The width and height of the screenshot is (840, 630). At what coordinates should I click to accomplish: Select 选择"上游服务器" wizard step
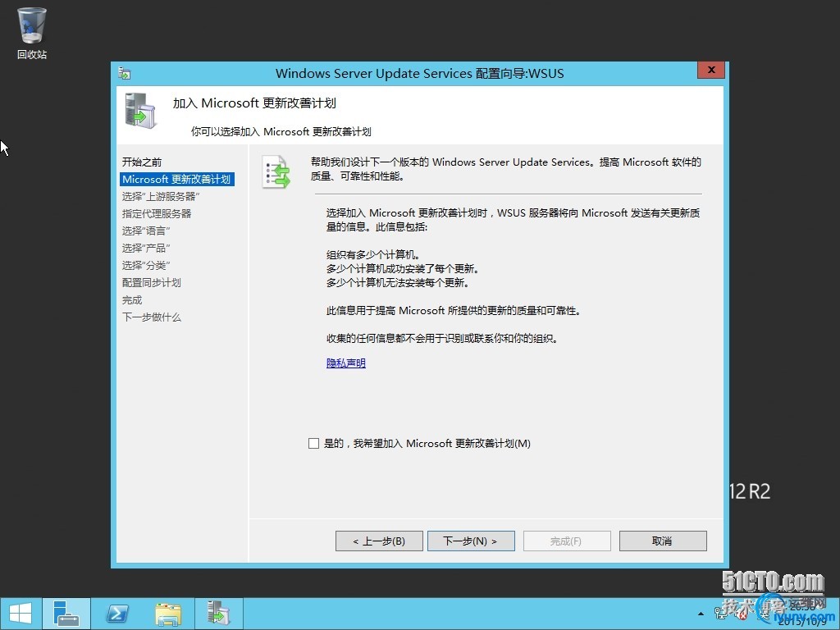161,197
